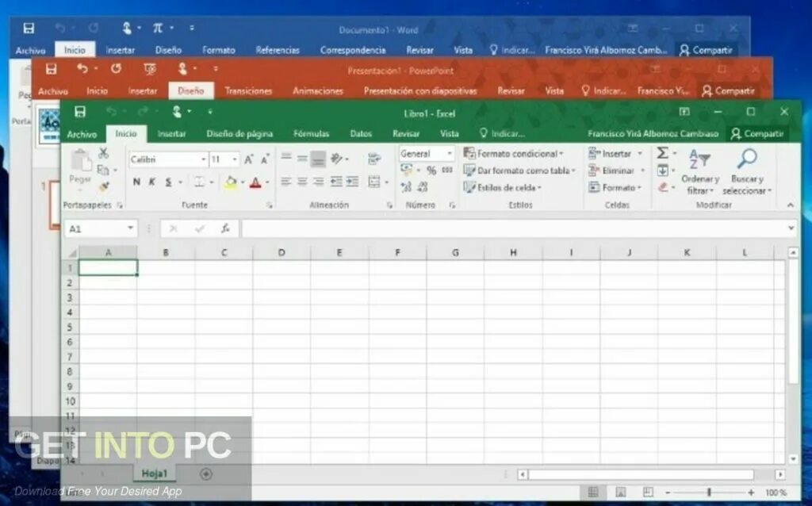Screen dimensions: 812x506
Task: Click the Clear eraser icon in Modificar
Action: pos(662,187)
